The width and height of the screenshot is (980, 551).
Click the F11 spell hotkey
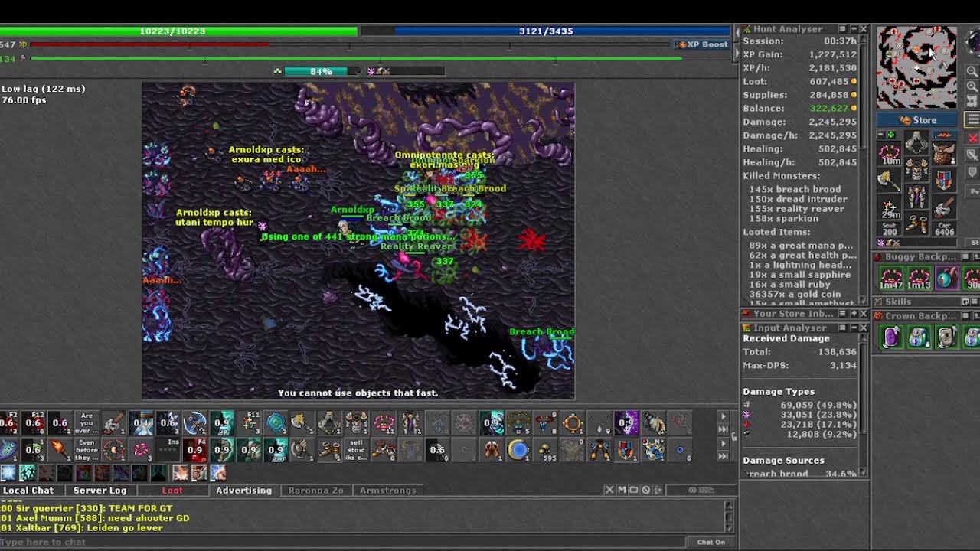click(x=250, y=422)
